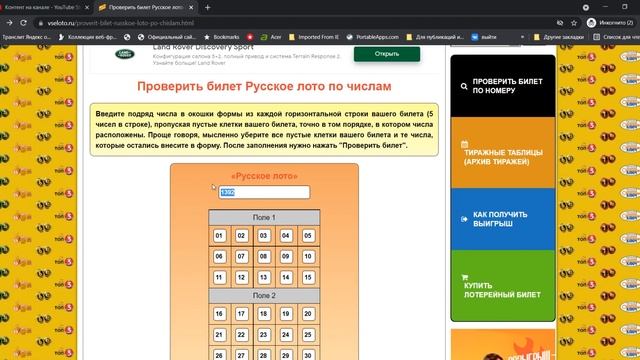The height and width of the screenshot is (360, 640).
Task: Open the Imported From IE folder
Action: tap(314, 37)
